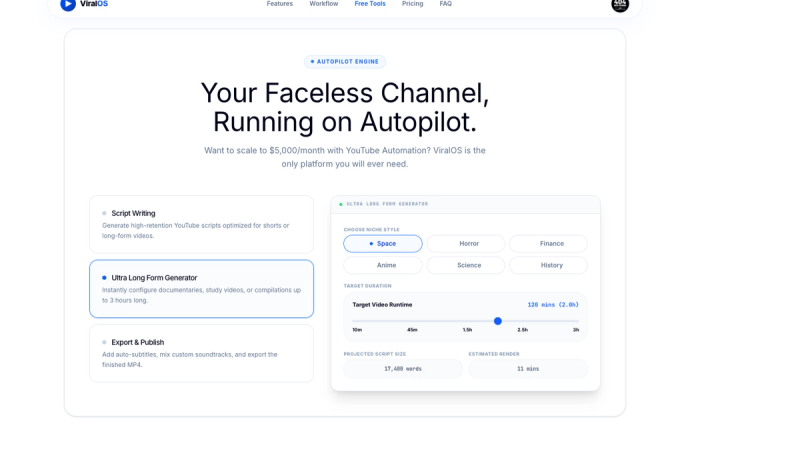Select the Export & Publish card
This screenshot has height=461, width=800.
(202, 353)
